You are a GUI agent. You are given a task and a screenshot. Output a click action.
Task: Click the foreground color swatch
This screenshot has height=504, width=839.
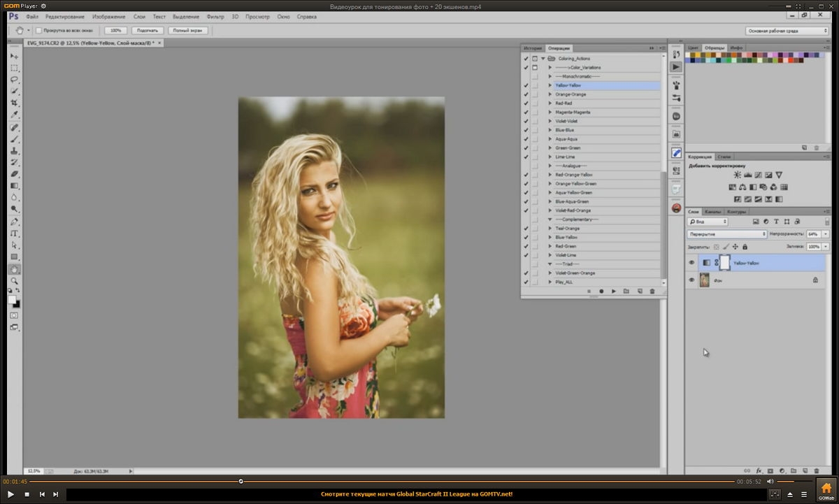(x=12, y=299)
